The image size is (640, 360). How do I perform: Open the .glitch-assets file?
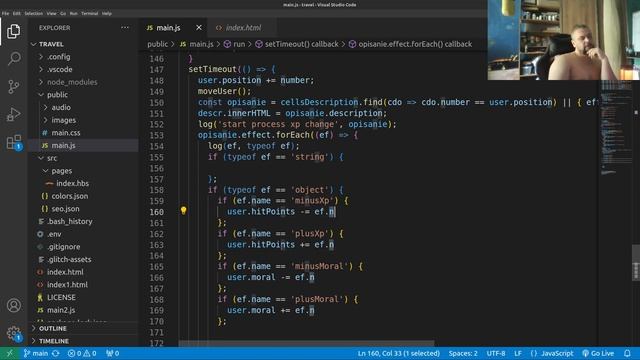pyautogui.click(x=83, y=259)
